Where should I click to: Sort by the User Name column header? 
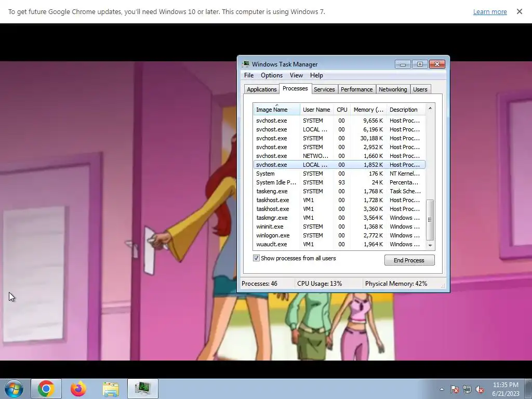[316, 110]
